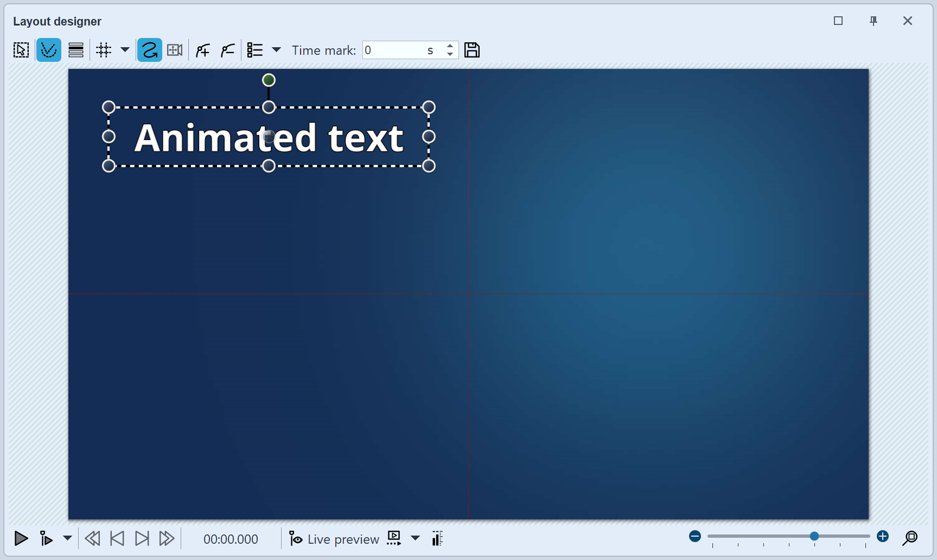Click the zoom-to-fit magnifier icon

(911, 538)
